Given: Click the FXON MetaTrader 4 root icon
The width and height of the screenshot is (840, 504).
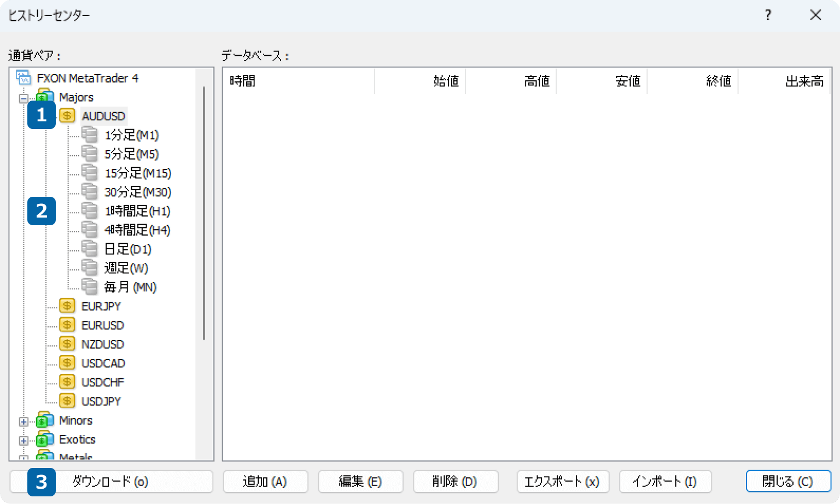Looking at the screenshot, I should tap(24, 78).
